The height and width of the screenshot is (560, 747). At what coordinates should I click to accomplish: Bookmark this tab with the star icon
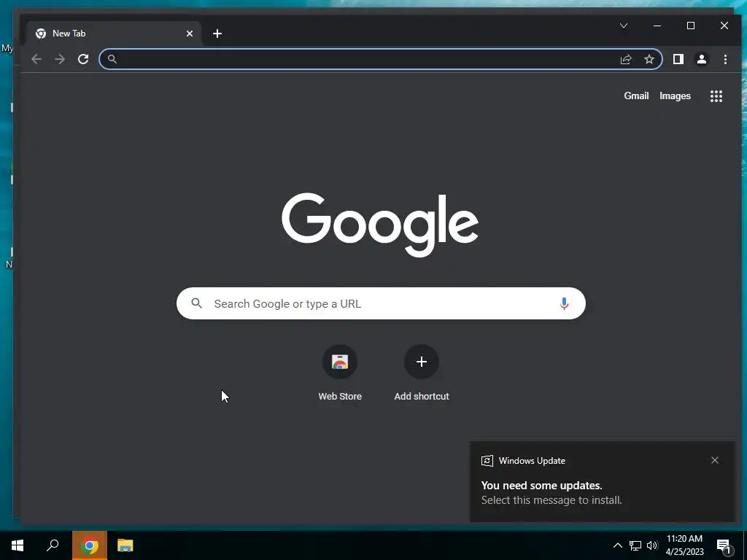(x=649, y=59)
